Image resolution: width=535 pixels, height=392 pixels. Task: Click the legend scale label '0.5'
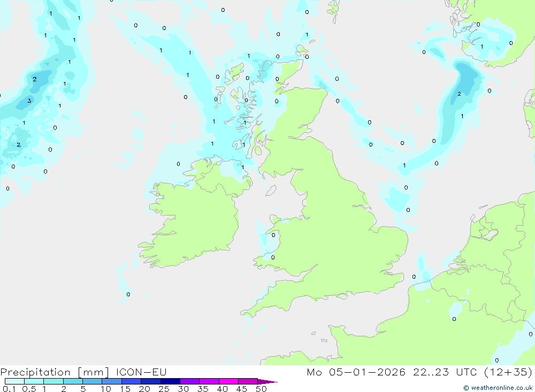(x=29, y=389)
